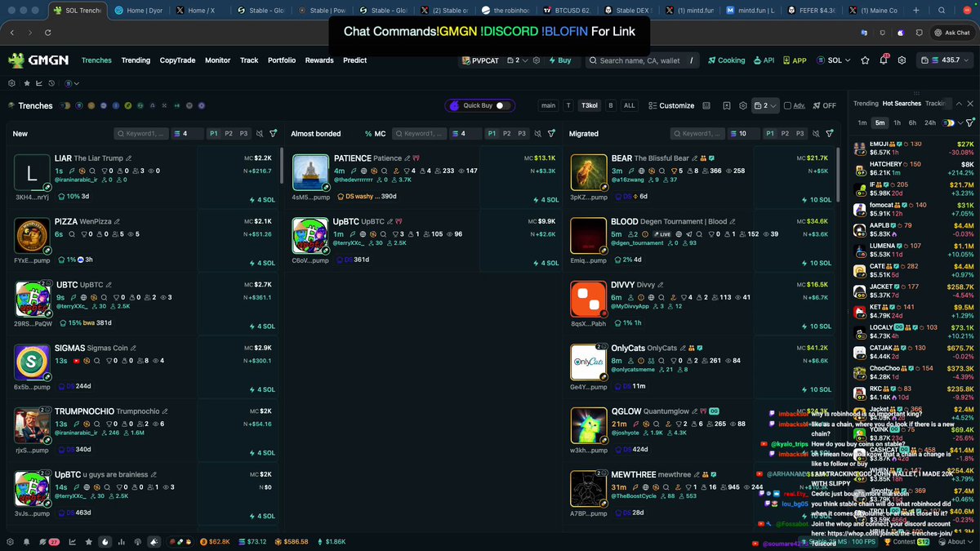Expand the PVPCAT wallet count dropdown
The image size is (980, 551).
click(x=517, y=60)
